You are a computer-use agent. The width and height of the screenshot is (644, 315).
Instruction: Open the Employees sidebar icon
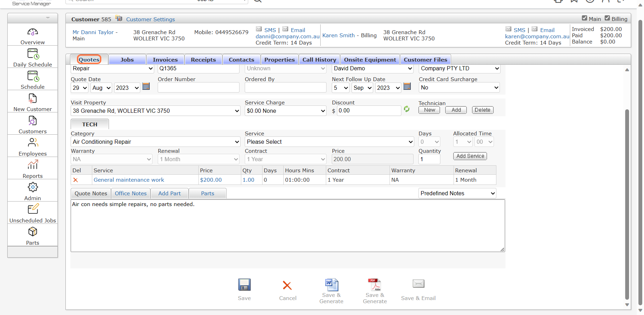pos(33,143)
